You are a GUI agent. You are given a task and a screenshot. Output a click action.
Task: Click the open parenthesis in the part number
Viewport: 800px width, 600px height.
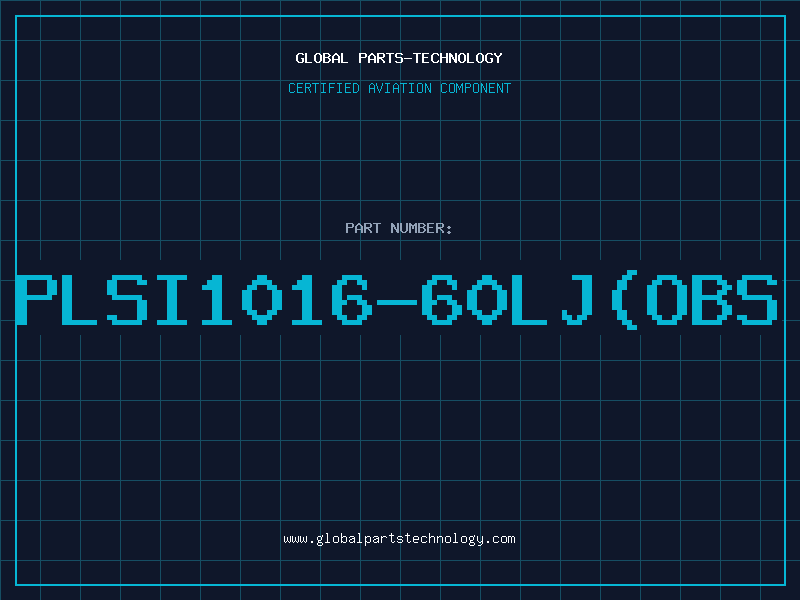pos(624,299)
